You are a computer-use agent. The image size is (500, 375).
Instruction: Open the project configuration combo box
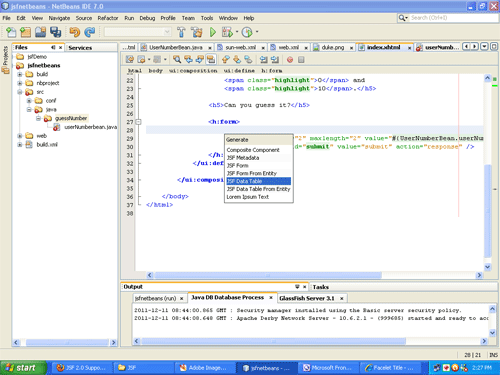[x=138, y=32]
